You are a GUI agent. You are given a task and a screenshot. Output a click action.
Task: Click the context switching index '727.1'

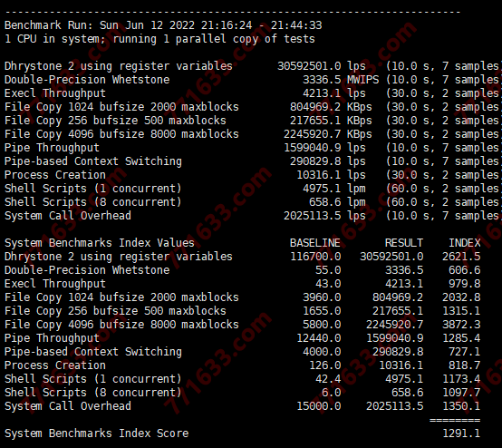tap(465, 352)
